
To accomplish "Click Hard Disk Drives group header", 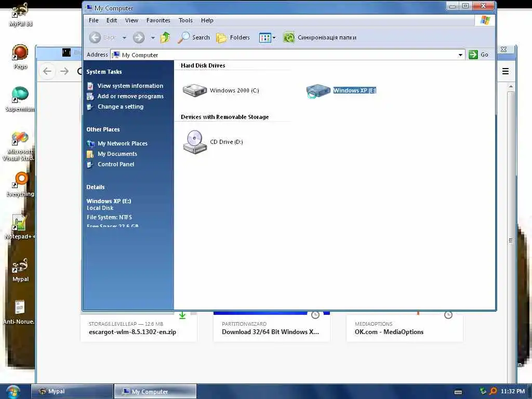I will (203, 65).
